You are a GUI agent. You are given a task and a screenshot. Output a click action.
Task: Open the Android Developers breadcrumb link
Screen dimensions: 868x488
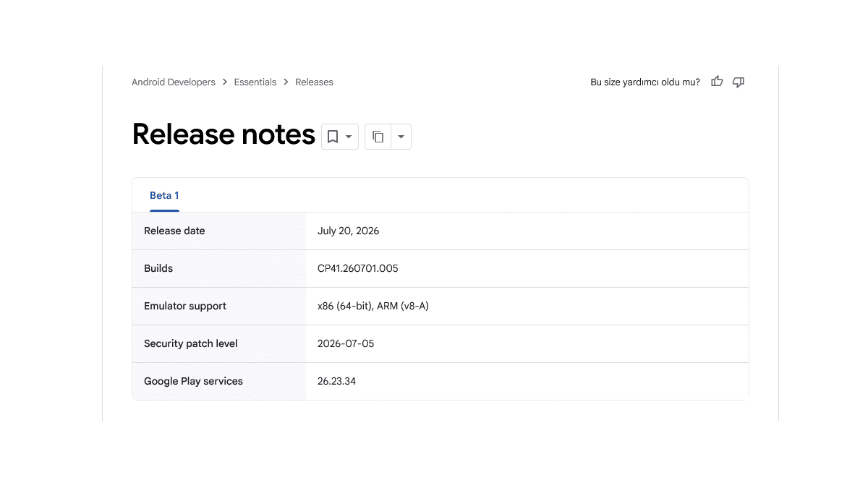pyautogui.click(x=174, y=82)
